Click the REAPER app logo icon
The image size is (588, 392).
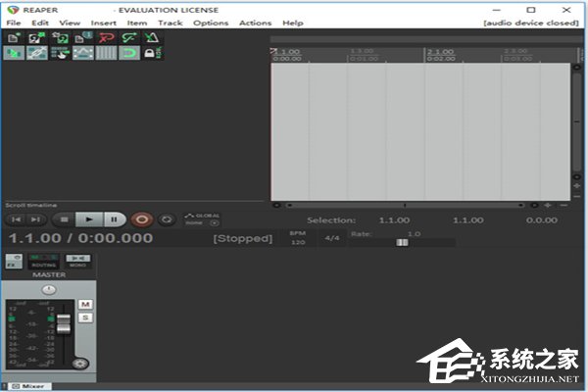(x=13, y=10)
